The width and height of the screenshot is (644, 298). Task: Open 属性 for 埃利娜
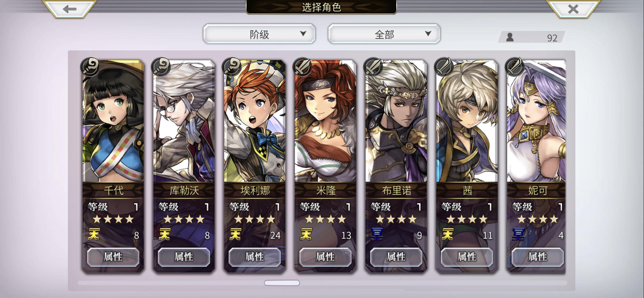point(255,257)
